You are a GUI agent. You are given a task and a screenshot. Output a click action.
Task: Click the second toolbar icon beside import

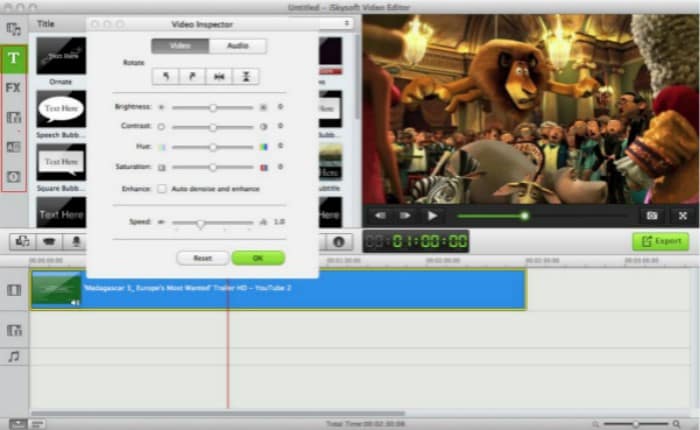[49, 242]
